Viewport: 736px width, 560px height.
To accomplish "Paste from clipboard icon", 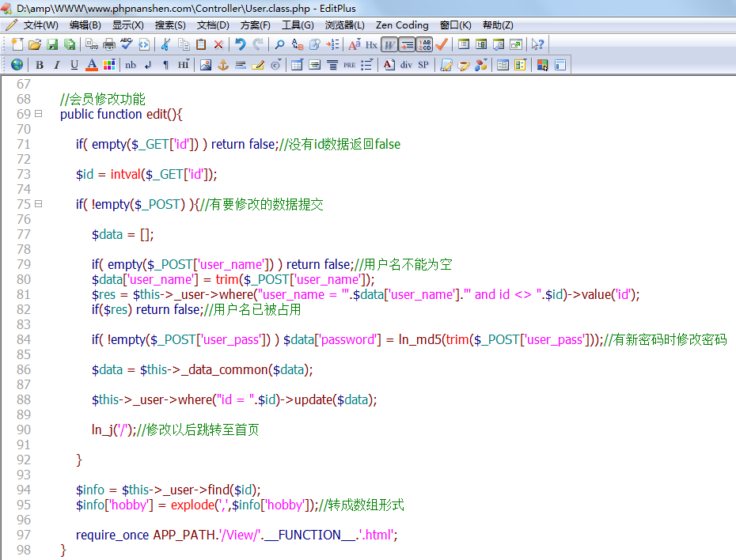I will pos(201,44).
